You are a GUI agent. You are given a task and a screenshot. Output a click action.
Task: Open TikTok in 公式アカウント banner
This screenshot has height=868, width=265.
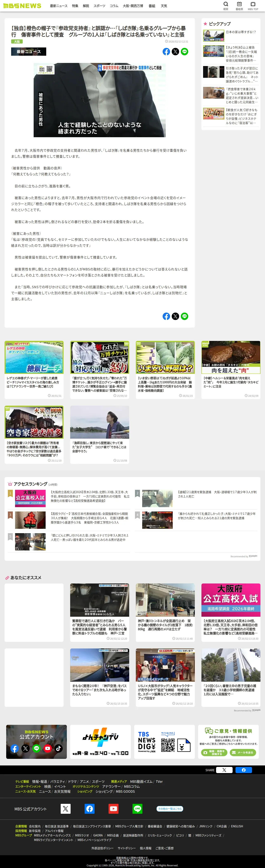[x=58, y=748]
